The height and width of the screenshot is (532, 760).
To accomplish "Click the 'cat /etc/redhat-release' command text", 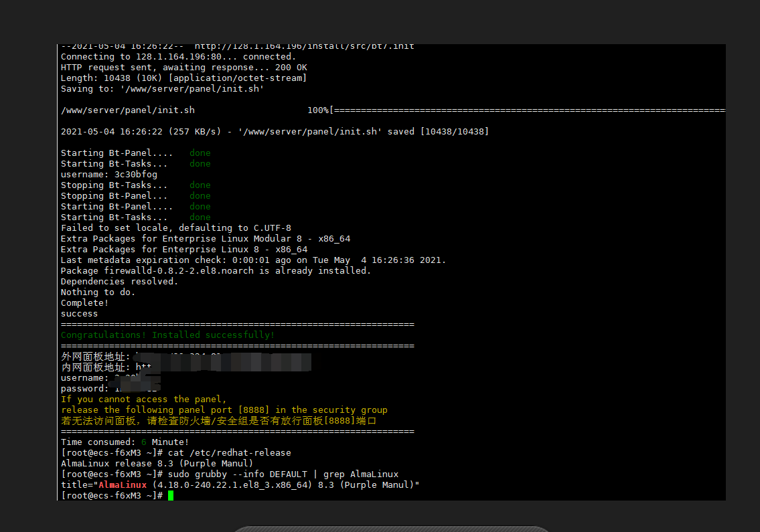I will point(230,452).
